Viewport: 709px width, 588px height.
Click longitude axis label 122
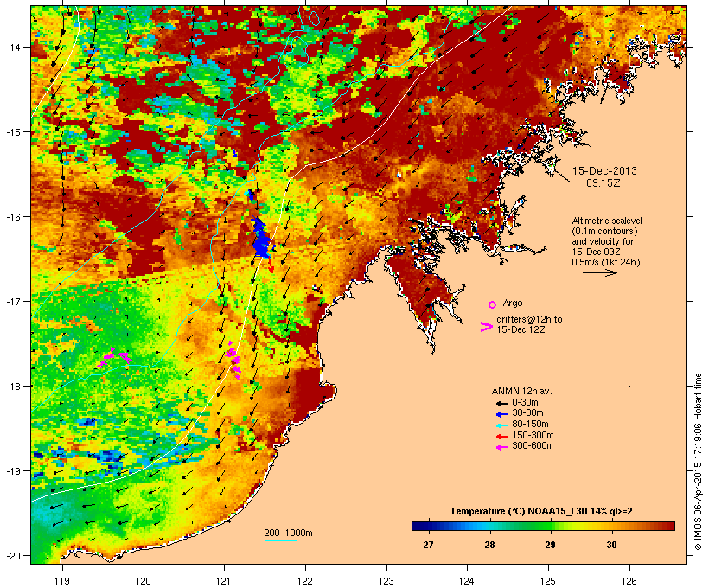pyautogui.click(x=305, y=581)
